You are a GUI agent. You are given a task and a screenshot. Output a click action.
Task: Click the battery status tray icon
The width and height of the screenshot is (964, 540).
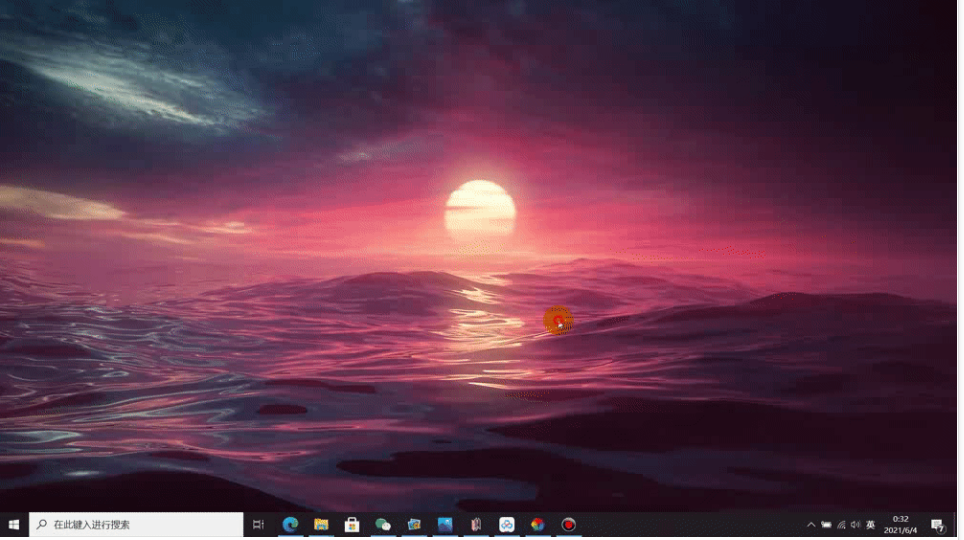(826, 525)
